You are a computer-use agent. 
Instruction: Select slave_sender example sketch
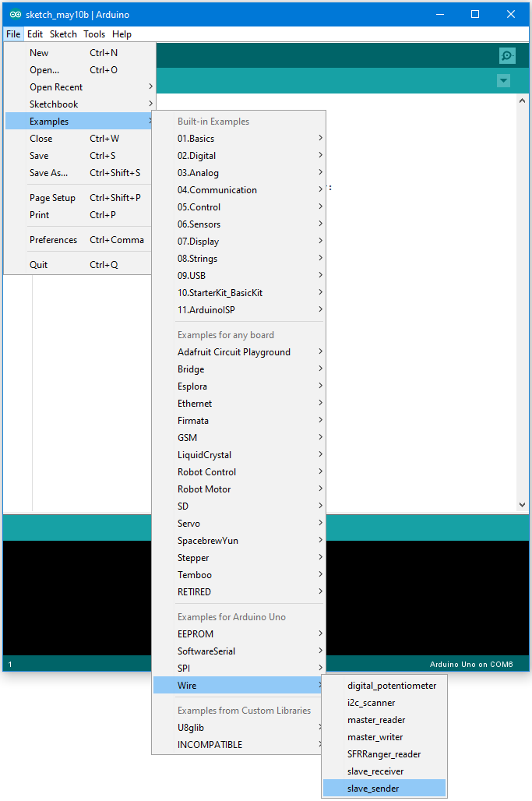click(x=373, y=789)
